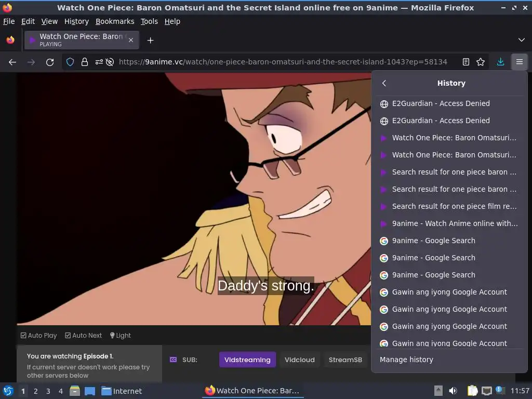Image resolution: width=532 pixels, height=399 pixels.
Task: Open first Watch One Piece: Baron Omatsuri history entry
Action: 449,138
